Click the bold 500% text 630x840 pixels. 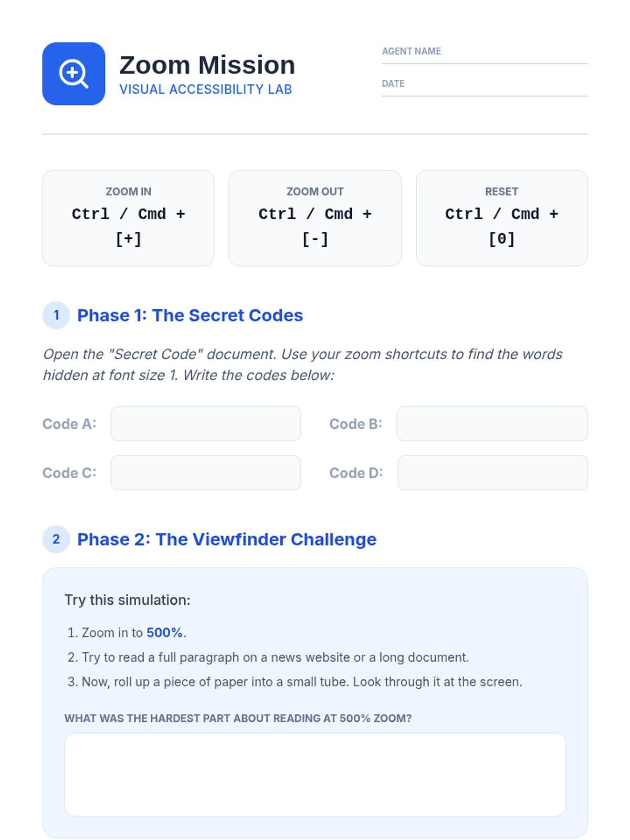pyautogui.click(x=164, y=633)
